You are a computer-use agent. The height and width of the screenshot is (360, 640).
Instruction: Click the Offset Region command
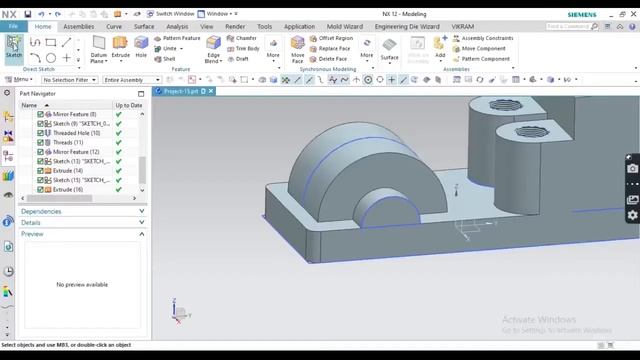331,38
